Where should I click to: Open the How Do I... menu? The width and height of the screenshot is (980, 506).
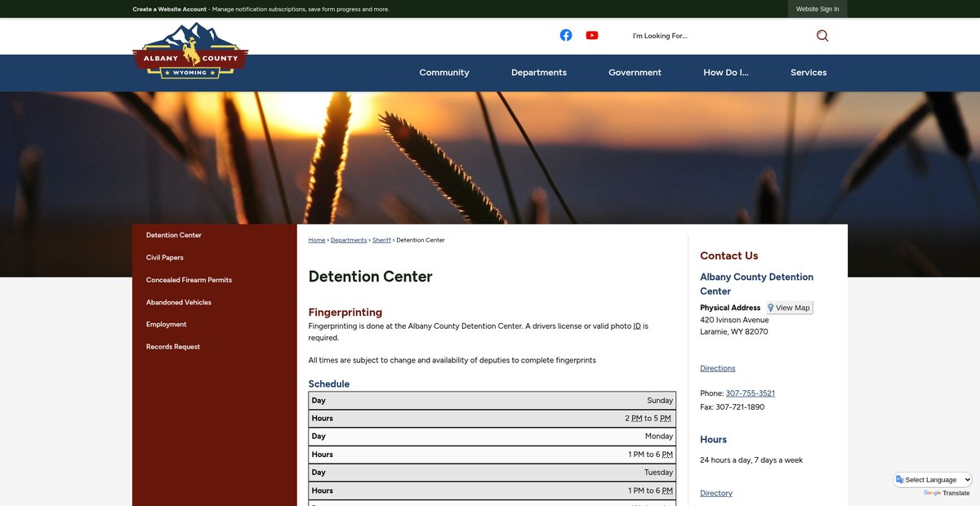[x=726, y=73]
